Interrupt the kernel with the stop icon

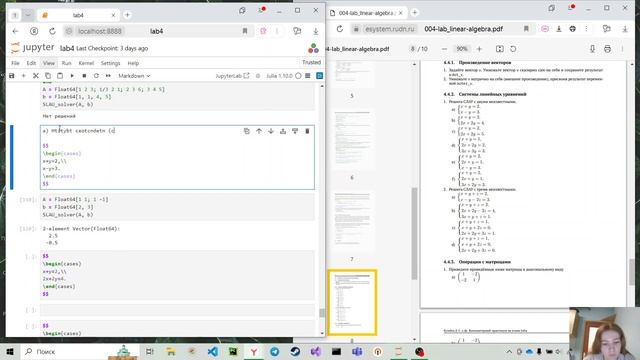click(84, 76)
